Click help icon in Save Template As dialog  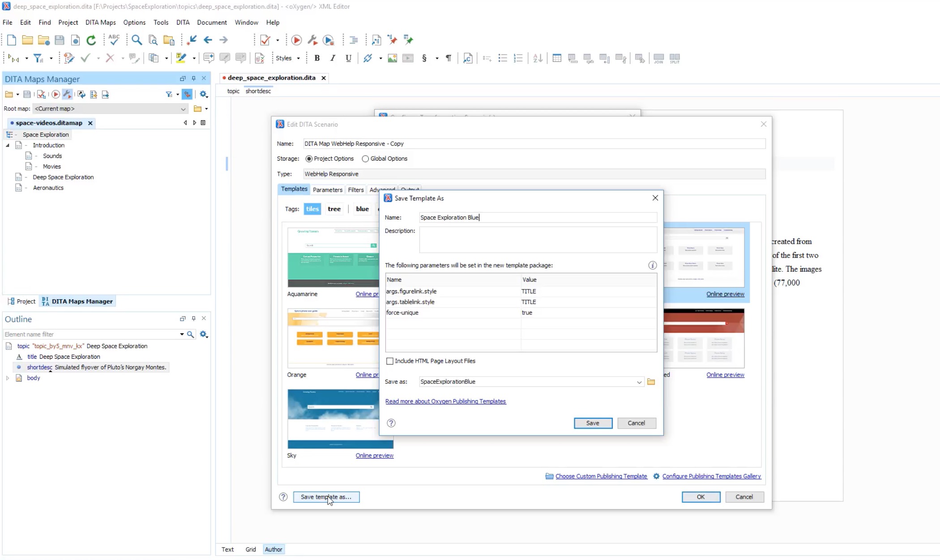click(x=391, y=423)
